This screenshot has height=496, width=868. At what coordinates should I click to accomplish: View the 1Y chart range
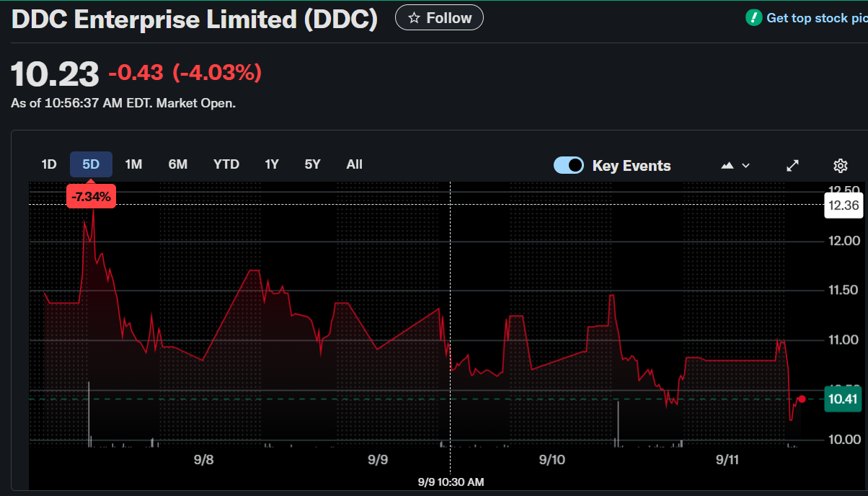[x=271, y=164]
